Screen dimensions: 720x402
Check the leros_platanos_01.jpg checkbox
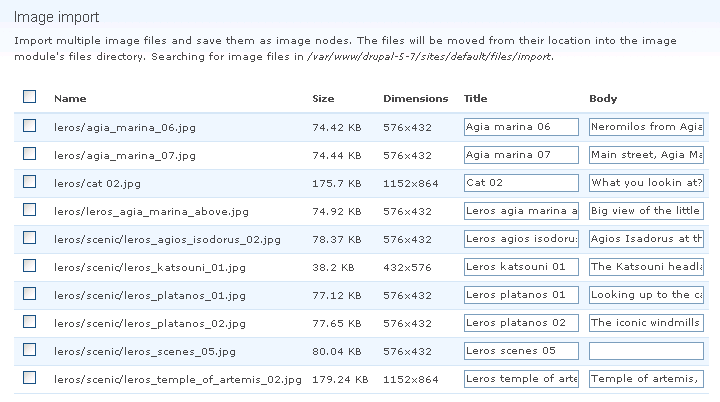29,294
